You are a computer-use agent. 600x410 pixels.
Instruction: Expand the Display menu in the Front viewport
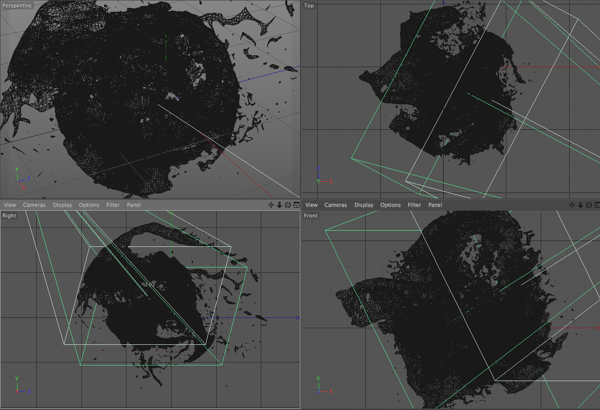pos(364,205)
